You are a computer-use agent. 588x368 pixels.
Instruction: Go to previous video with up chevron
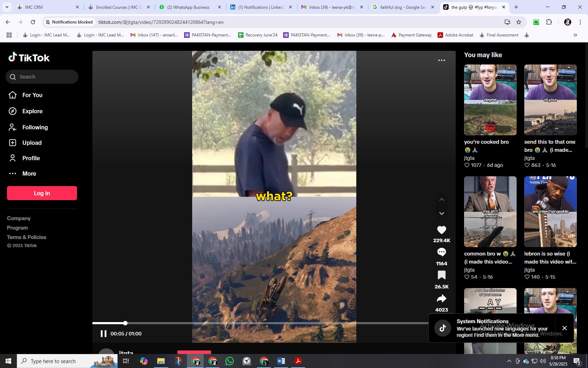tap(442, 199)
